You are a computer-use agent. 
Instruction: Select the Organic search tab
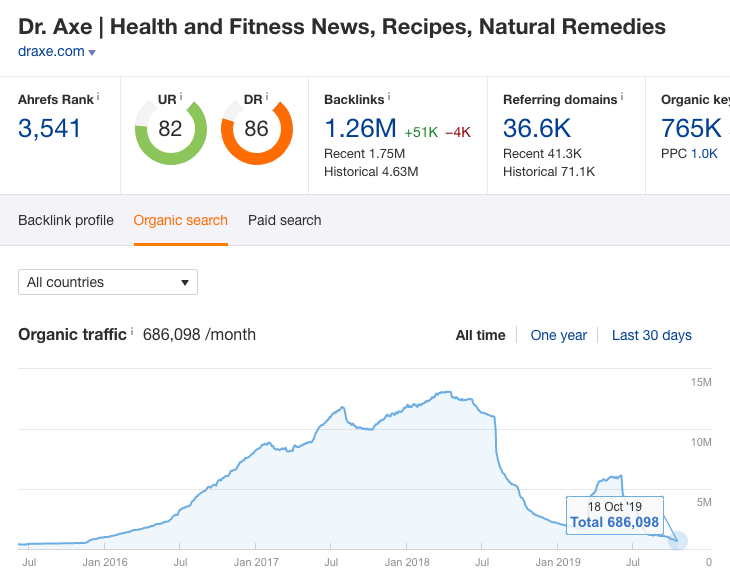[181, 220]
